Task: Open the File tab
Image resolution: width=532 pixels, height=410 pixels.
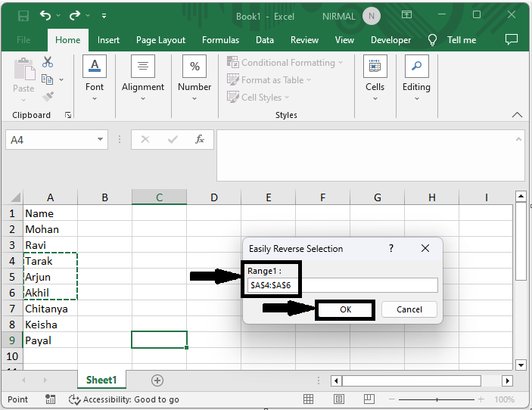Action: 23,40
